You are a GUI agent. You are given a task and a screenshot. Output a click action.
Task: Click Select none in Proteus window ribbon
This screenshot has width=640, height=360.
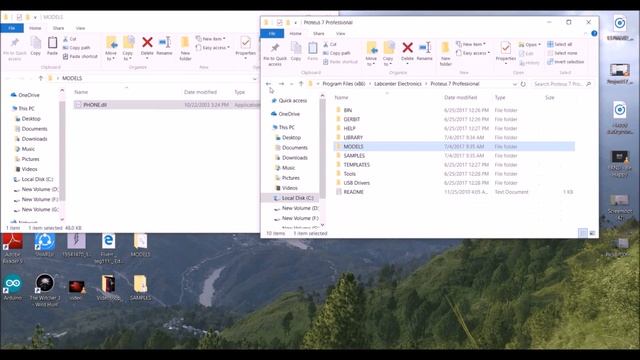click(562, 53)
